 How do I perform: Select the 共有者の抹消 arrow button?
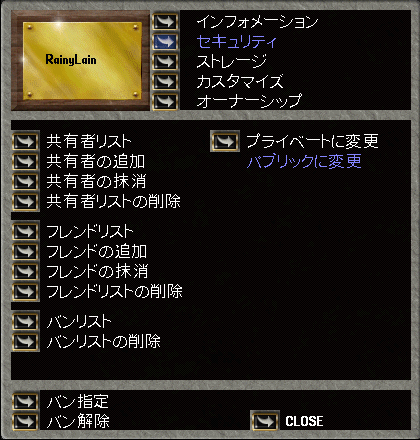pos(25,182)
